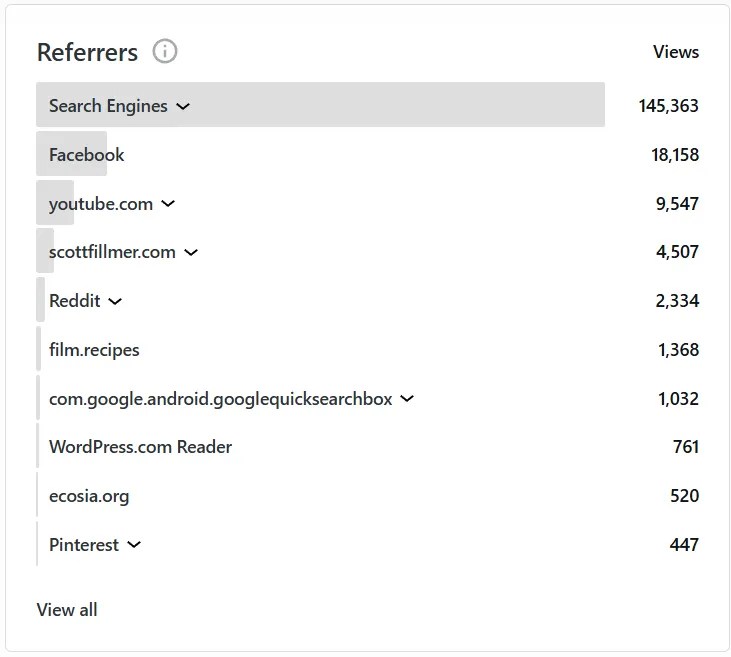731x657 pixels.
Task: Click the Reddit referrer label
Action: point(75,301)
